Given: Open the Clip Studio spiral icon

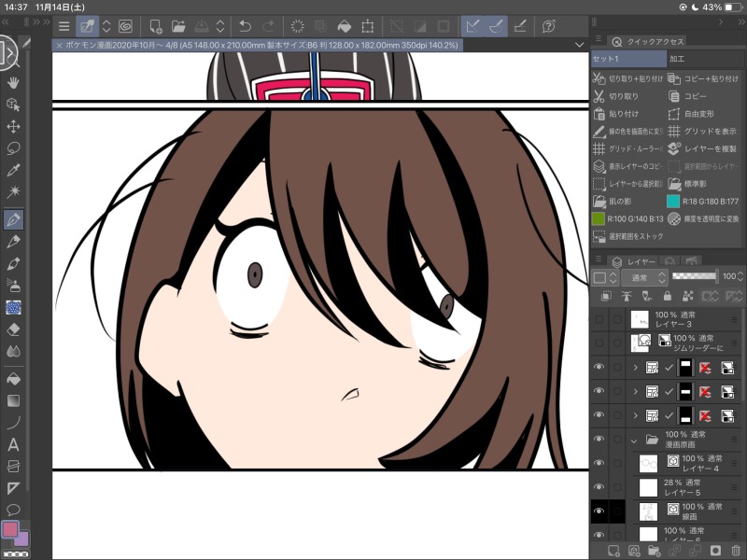Looking at the screenshot, I should 125,26.
